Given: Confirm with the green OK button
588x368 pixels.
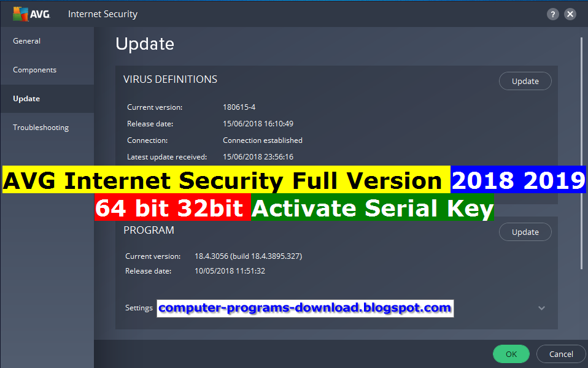Looking at the screenshot, I should click(x=511, y=354).
